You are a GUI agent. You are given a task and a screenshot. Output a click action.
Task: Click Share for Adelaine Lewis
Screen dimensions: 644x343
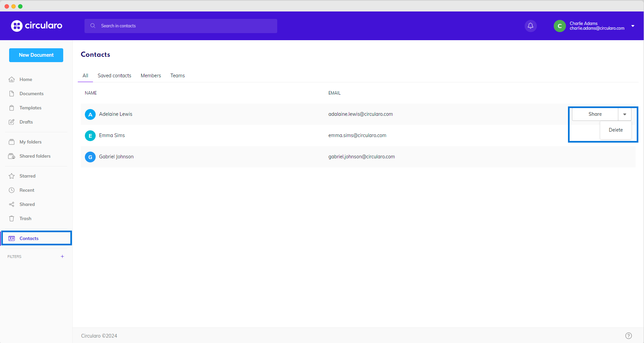click(x=595, y=114)
